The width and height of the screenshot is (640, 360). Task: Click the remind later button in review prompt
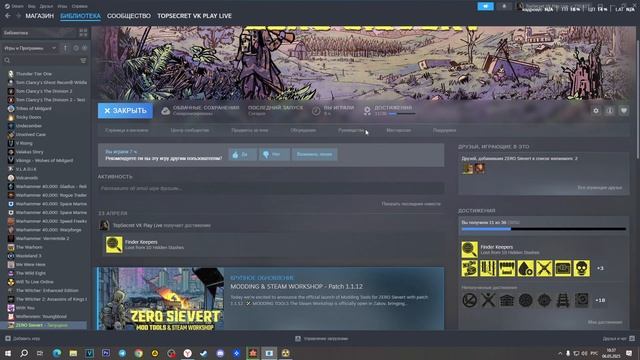click(x=314, y=154)
